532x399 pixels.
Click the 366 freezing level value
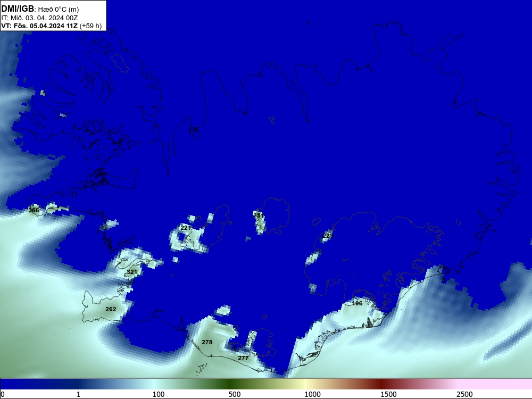[34, 210]
